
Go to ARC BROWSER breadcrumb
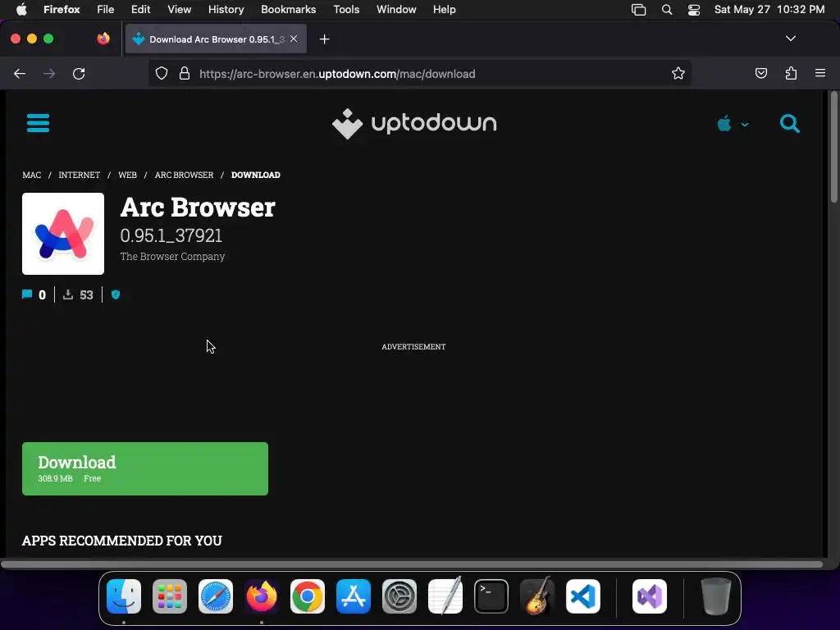coord(184,175)
